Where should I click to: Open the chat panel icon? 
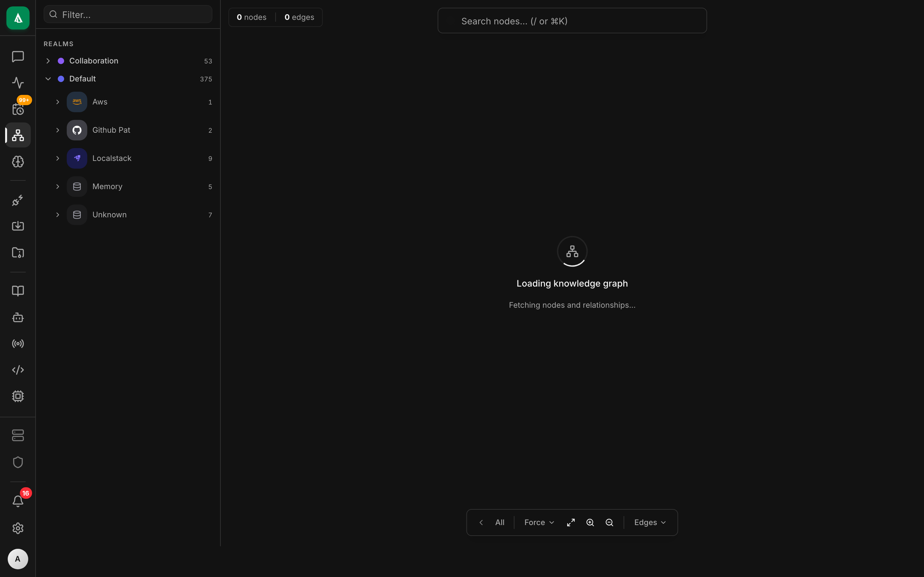coord(18,56)
